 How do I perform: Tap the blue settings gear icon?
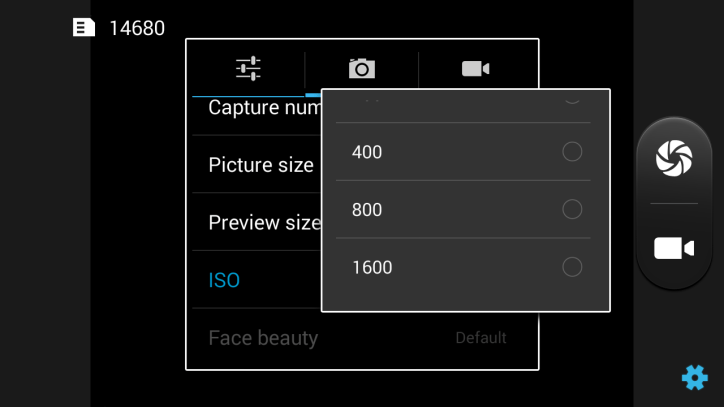click(694, 377)
